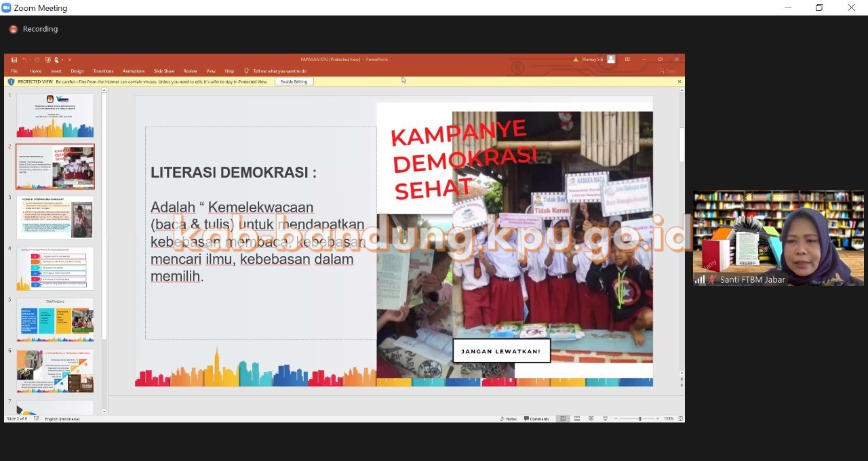The width and height of the screenshot is (868, 461).
Task: Toggle the Comments pane
Action: [536, 419]
